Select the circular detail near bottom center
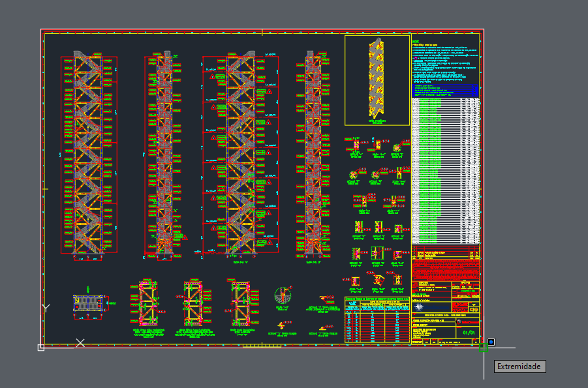 pos(283,295)
